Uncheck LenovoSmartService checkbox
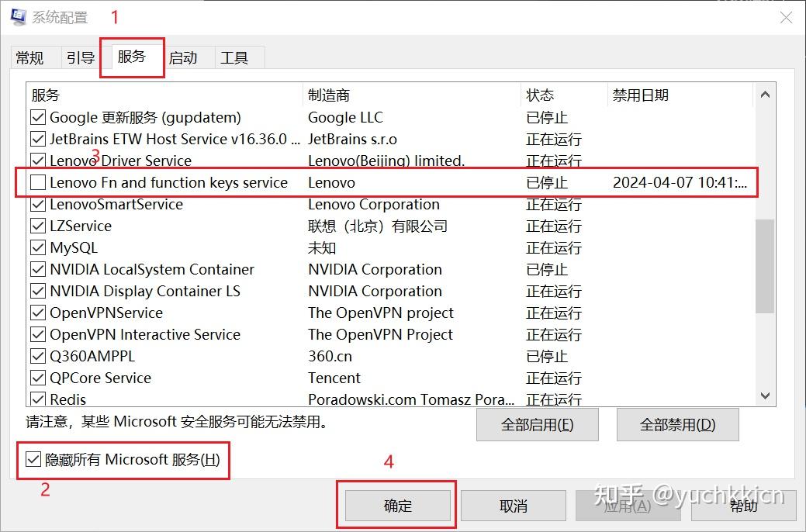Viewport: 806px width, 532px height. click(37, 205)
